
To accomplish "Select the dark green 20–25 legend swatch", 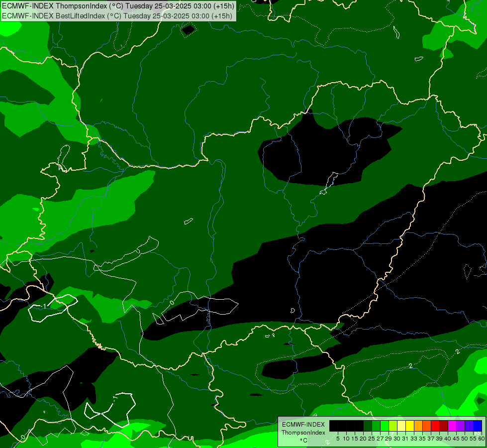I will pos(368,426).
